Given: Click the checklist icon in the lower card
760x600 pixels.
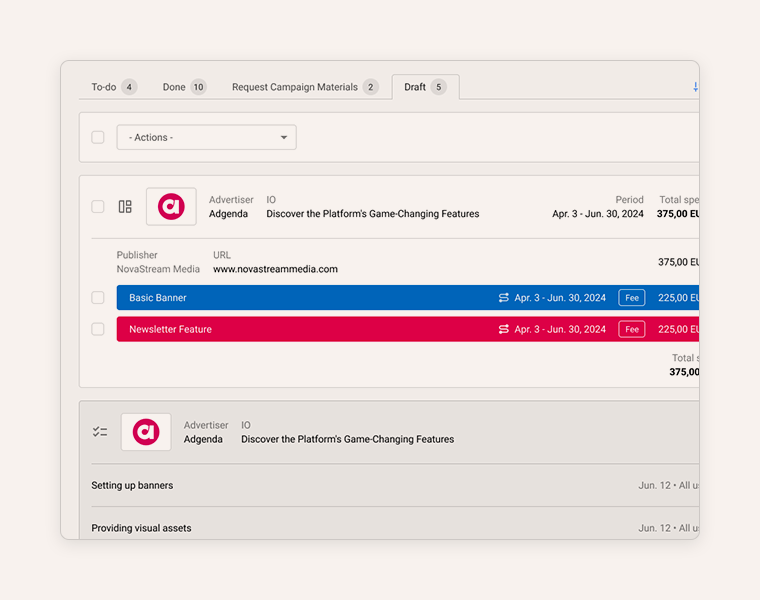Looking at the screenshot, I should tap(100, 432).
